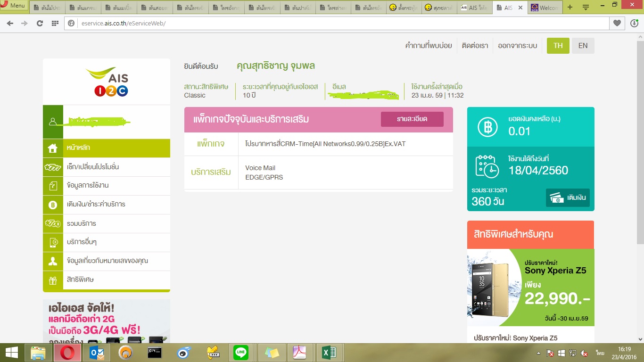Open the browser downloads icon
The width and height of the screenshot is (644, 362).
point(635,23)
